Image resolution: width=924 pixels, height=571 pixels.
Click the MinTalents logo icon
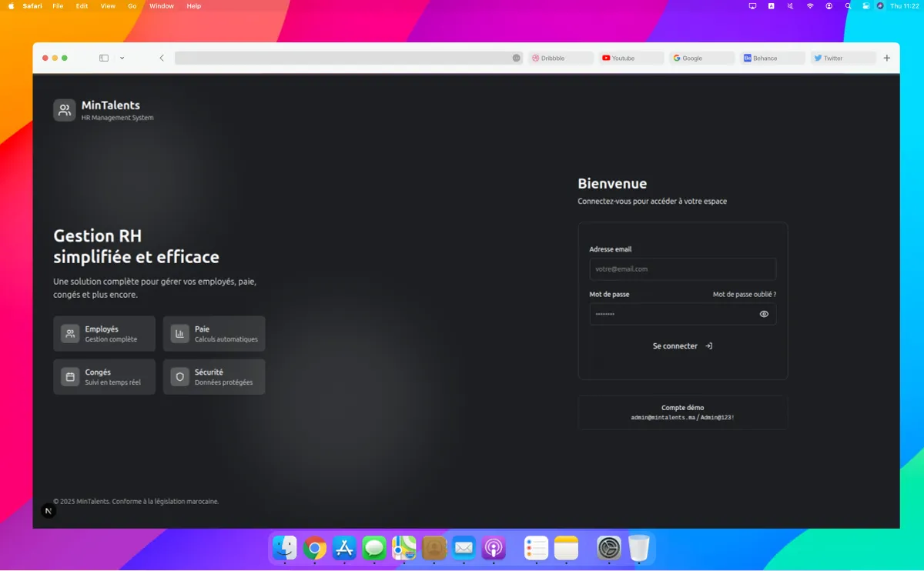click(65, 110)
